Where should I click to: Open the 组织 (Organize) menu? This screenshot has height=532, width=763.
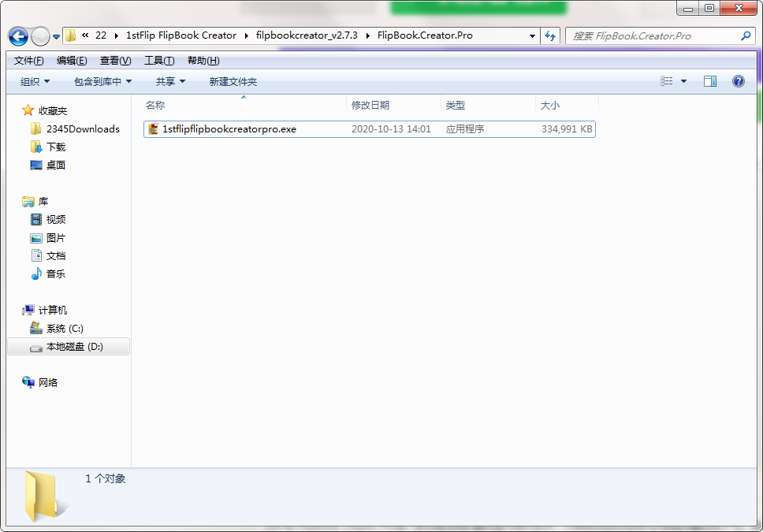coord(33,80)
